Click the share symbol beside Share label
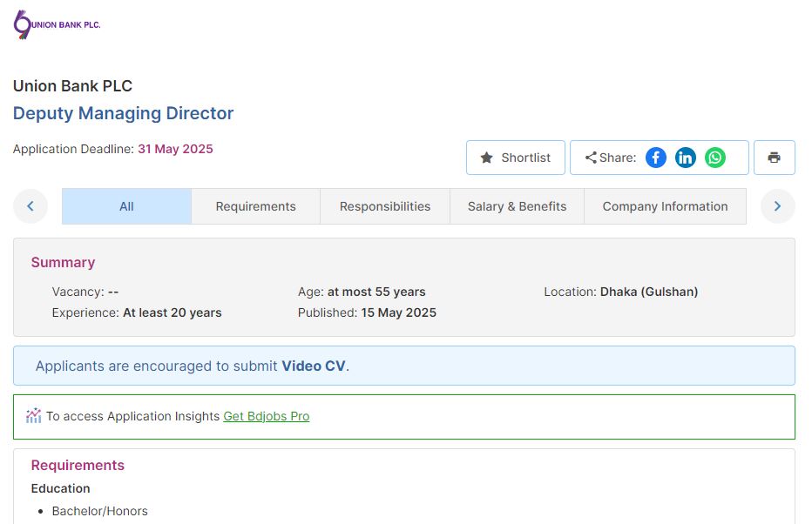This screenshot has width=812, height=524. pyautogui.click(x=591, y=158)
